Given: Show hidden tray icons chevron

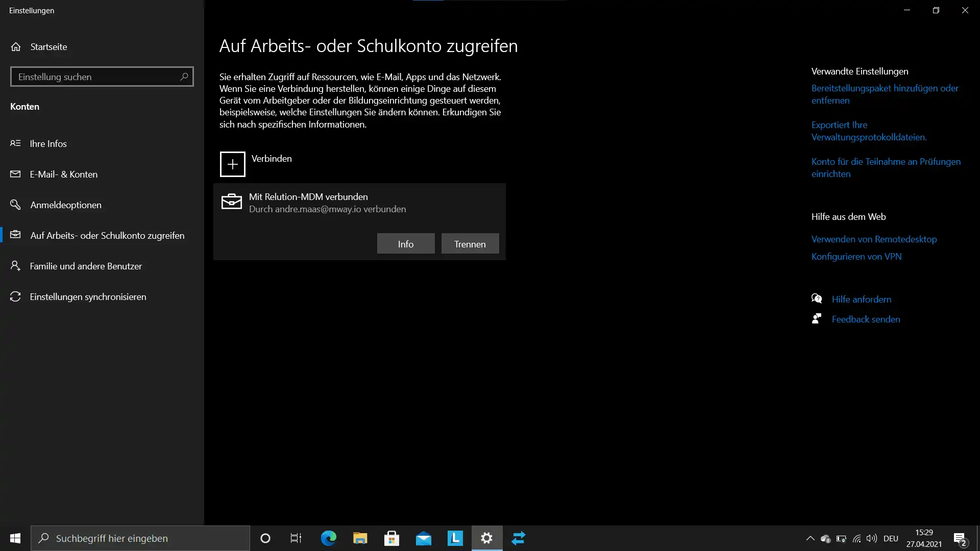Looking at the screenshot, I should tap(810, 538).
